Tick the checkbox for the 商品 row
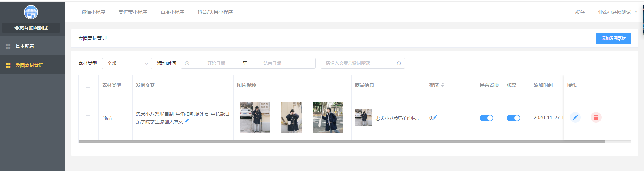644x171 pixels. point(88,118)
